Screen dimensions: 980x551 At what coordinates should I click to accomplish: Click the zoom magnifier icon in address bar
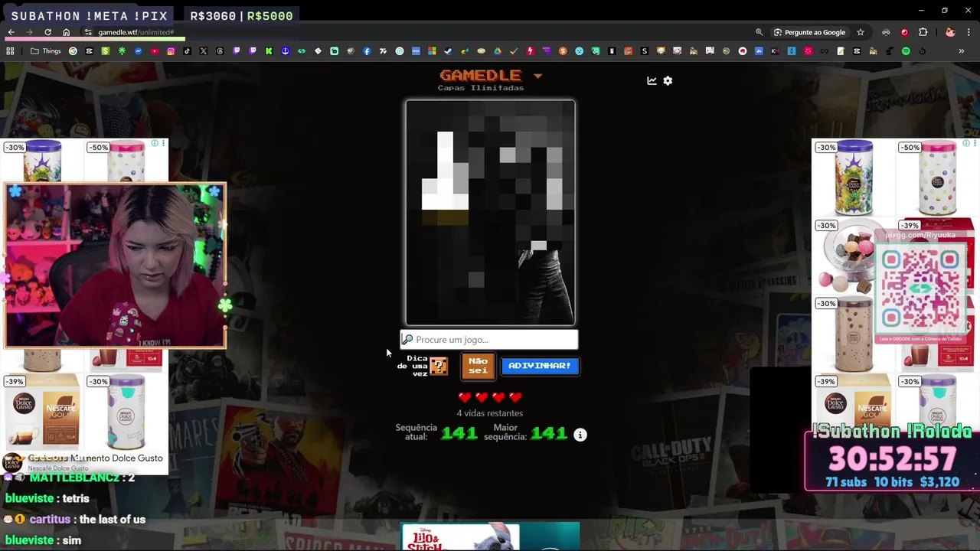point(759,32)
